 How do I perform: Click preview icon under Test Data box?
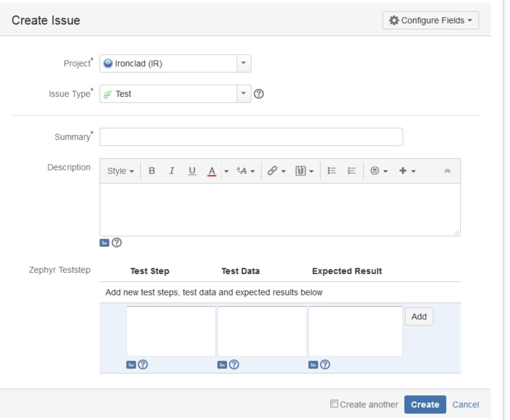pos(222,364)
